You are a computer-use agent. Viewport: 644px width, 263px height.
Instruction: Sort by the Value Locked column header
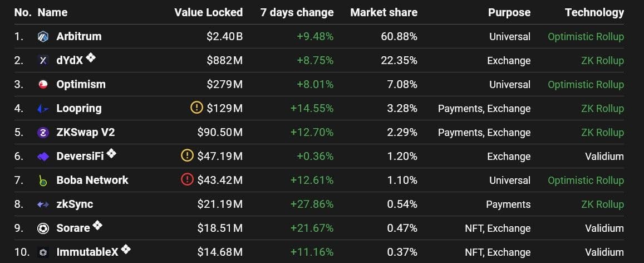(208, 12)
